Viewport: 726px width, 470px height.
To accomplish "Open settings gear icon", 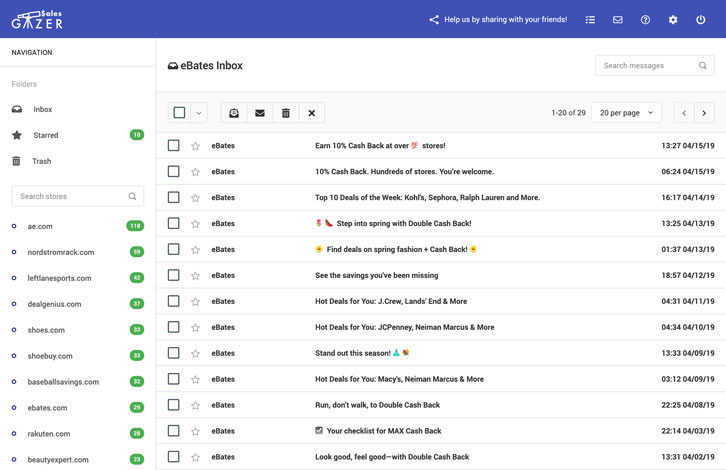I will coord(673,19).
